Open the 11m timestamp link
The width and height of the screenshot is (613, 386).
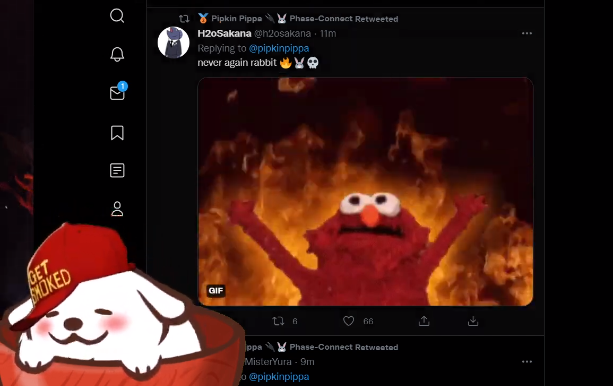coord(328,34)
